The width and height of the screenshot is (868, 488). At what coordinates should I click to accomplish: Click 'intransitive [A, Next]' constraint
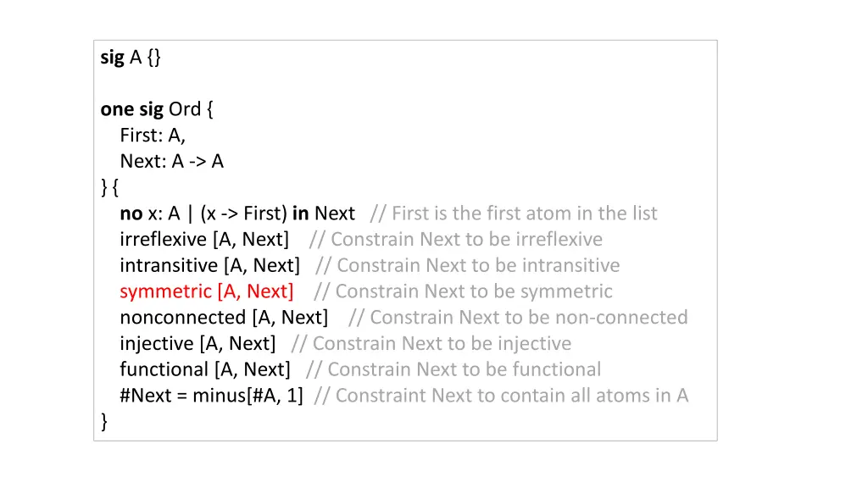click(210, 265)
